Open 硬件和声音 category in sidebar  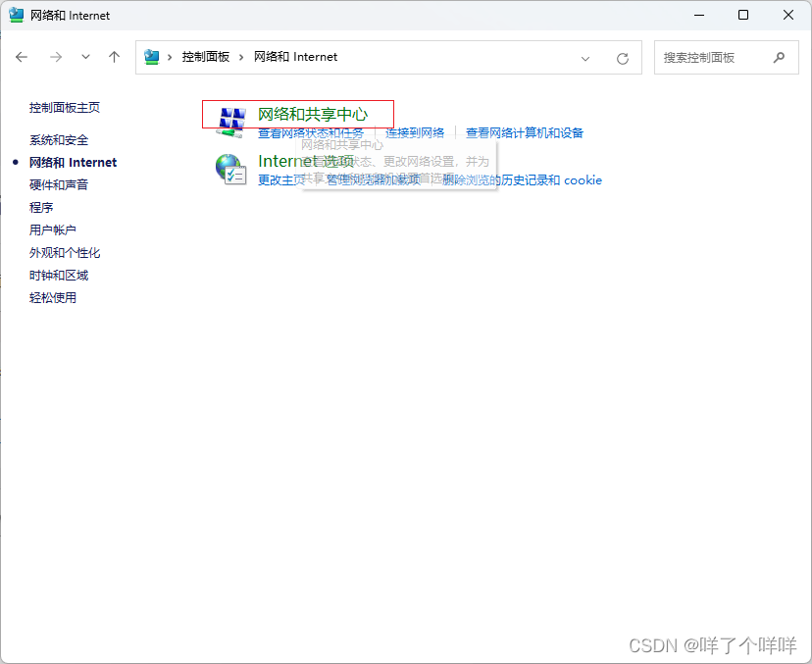click(59, 185)
